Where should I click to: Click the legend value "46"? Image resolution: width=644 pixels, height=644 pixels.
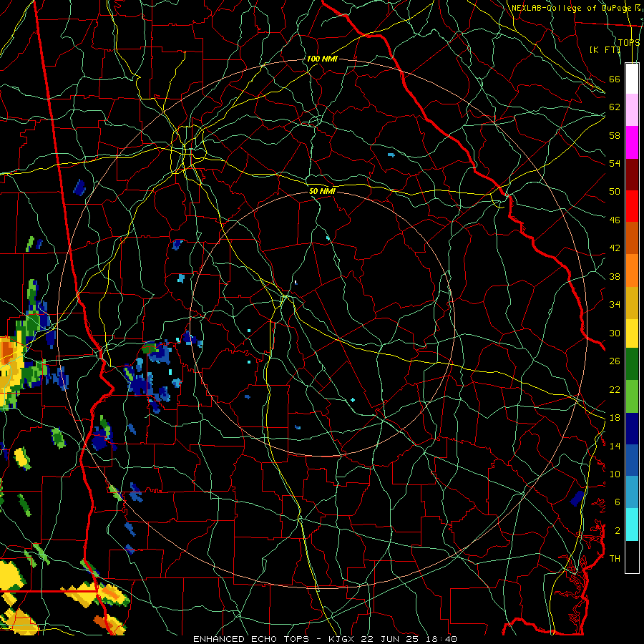tap(615, 220)
